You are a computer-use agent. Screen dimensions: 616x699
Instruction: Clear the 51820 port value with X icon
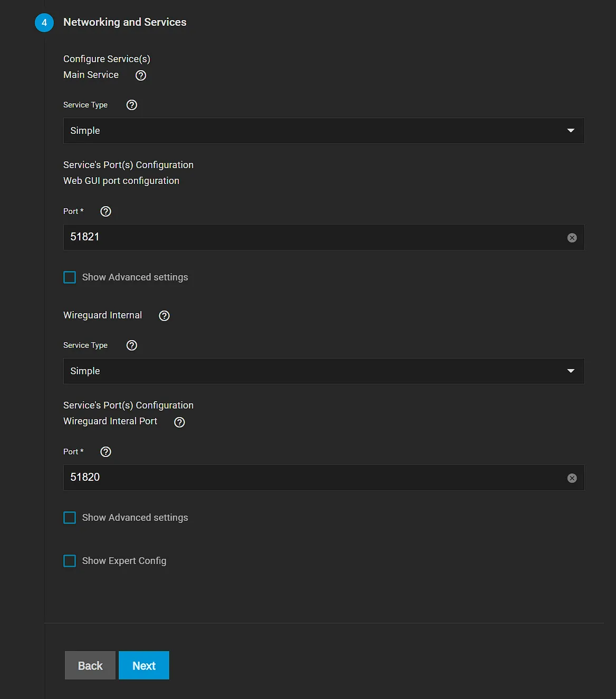pos(572,478)
